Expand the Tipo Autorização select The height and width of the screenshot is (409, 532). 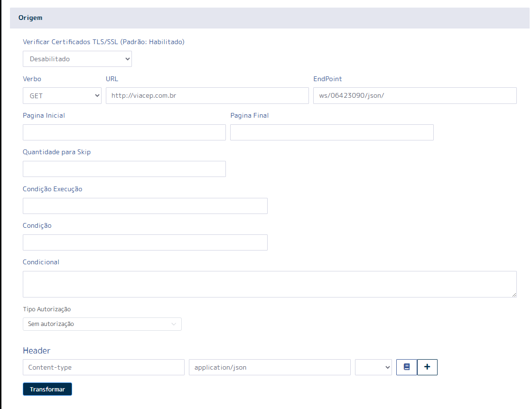[x=102, y=324]
